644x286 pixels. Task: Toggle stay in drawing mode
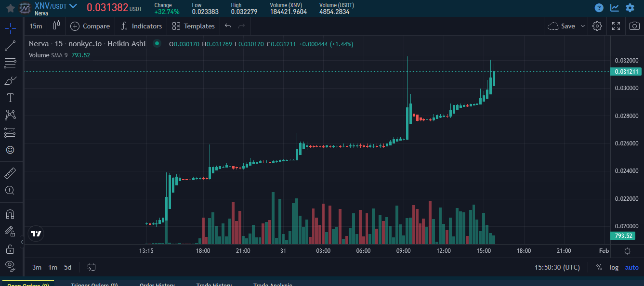pyautogui.click(x=10, y=232)
